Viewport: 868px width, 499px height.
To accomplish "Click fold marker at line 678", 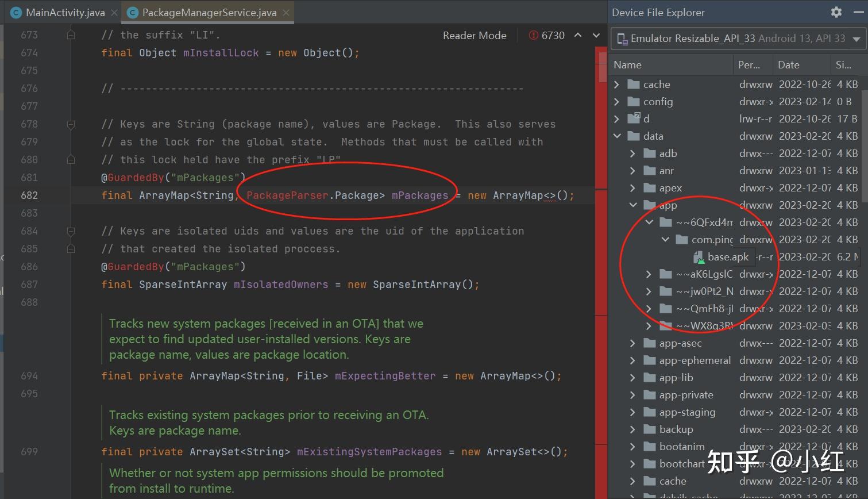I will [x=71, y=124].
